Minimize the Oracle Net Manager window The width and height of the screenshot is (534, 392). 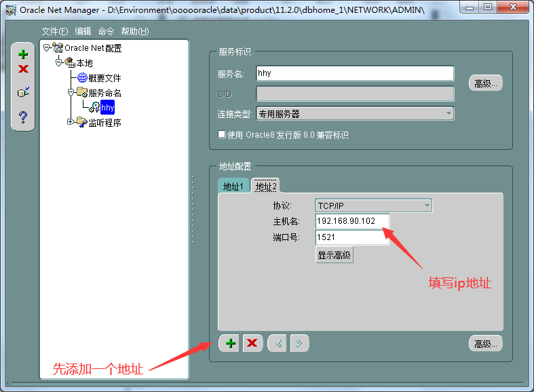click(470, 7)
